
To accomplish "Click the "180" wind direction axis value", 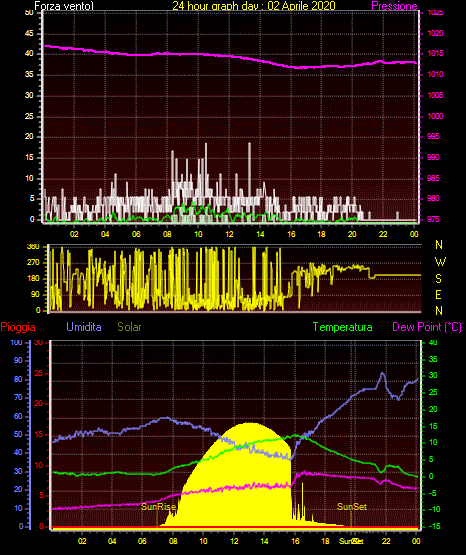I will click(34, 279).
